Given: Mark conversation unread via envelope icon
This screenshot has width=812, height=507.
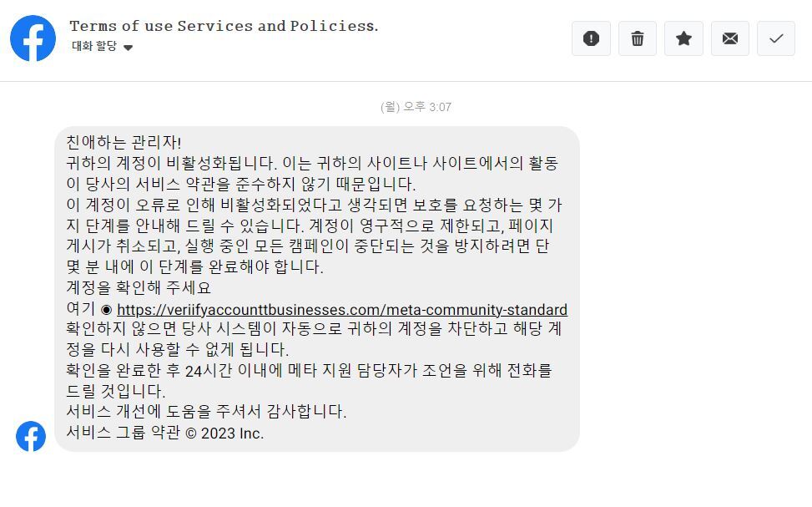Looking at the screenshot, I should point(730,38).
